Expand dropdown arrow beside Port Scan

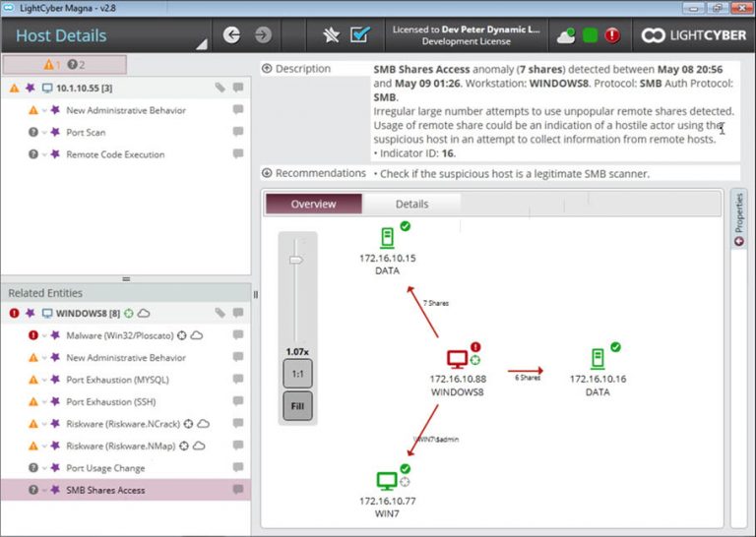[x=44, y=133]
